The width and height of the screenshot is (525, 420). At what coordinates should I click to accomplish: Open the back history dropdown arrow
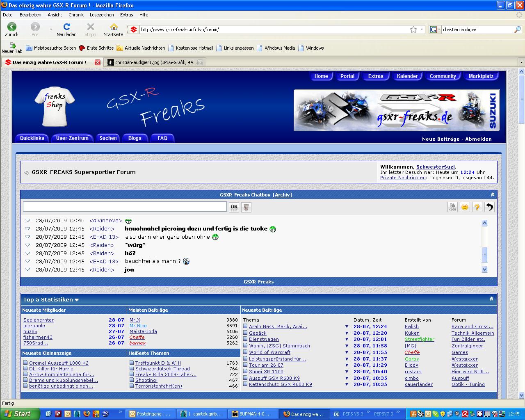(x=51, y=30)
